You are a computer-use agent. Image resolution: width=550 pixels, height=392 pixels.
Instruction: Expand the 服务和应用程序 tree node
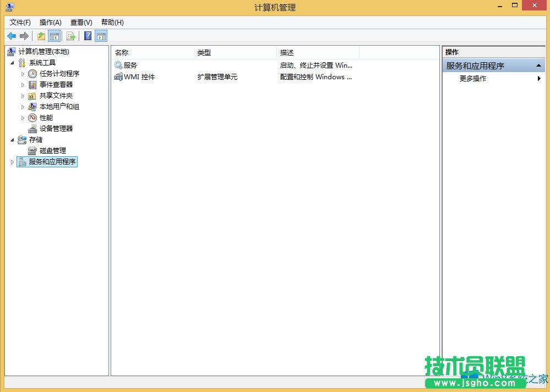[x=12, y=162]
